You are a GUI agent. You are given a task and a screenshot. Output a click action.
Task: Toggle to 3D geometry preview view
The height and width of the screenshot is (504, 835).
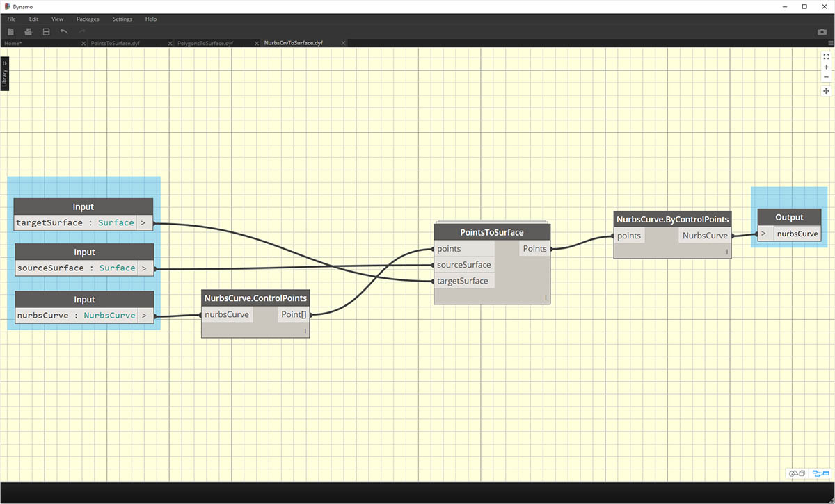click(797, 473)
